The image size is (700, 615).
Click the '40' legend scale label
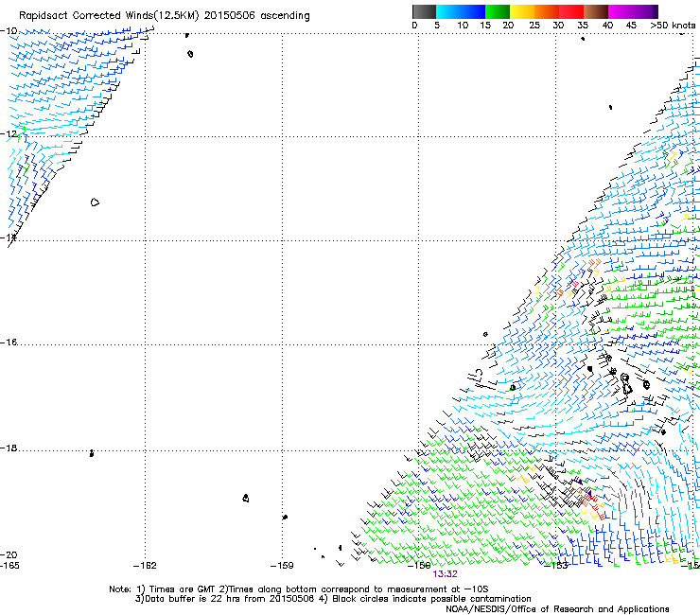(607, 26)
